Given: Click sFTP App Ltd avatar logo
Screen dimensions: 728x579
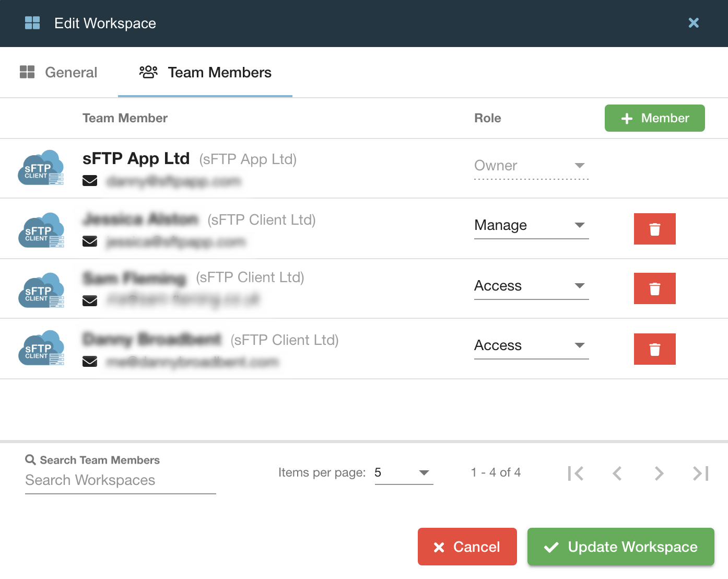Looking at the screenshot, I should [x=41, y=168].
